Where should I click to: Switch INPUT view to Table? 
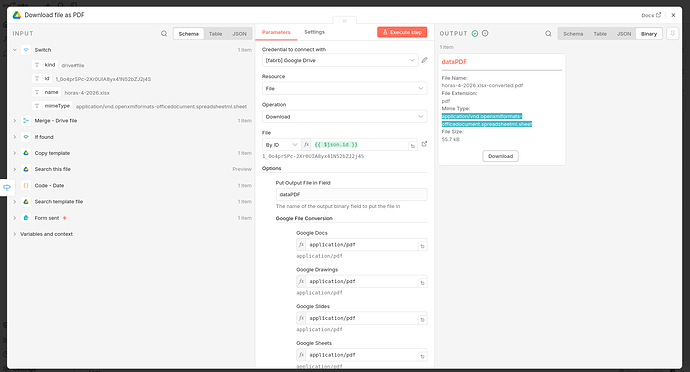tap(215, 33)
